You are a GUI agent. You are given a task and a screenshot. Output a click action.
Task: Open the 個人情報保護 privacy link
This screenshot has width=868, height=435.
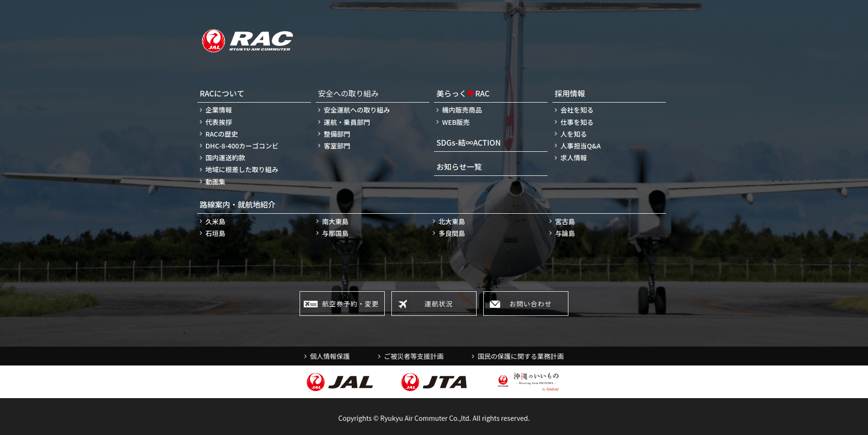click(329, 357)
